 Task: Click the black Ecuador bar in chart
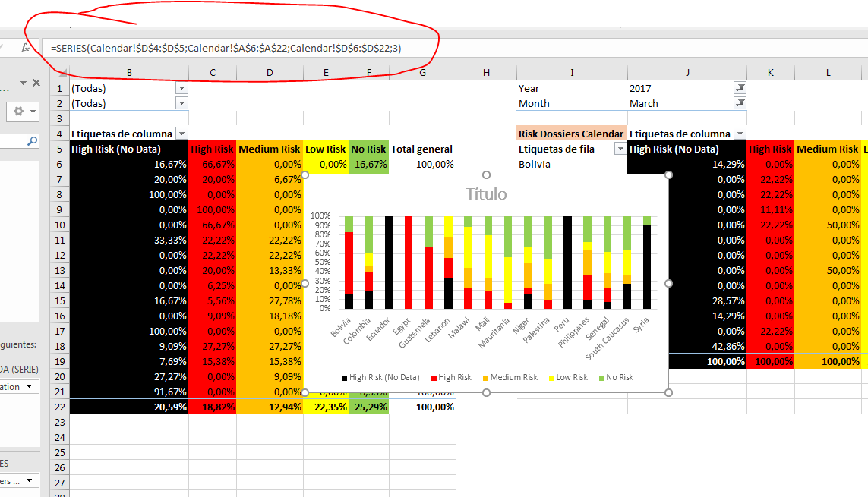389,262
